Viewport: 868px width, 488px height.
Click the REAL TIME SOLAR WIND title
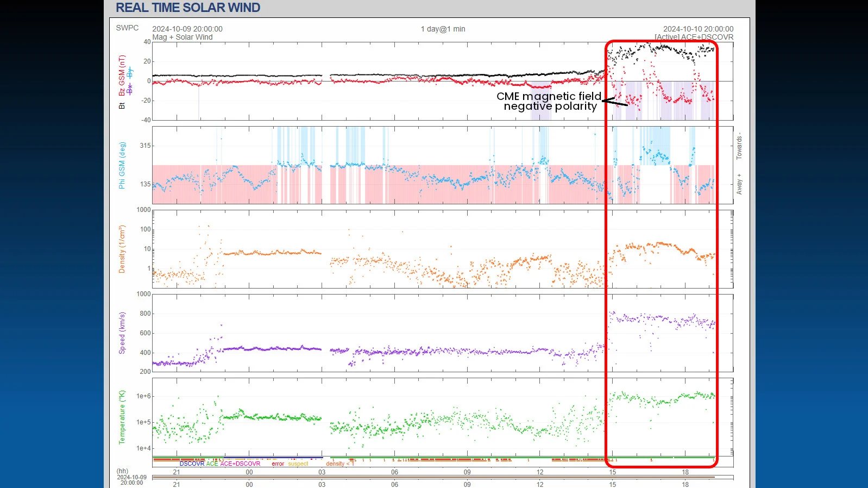[188, 8]
